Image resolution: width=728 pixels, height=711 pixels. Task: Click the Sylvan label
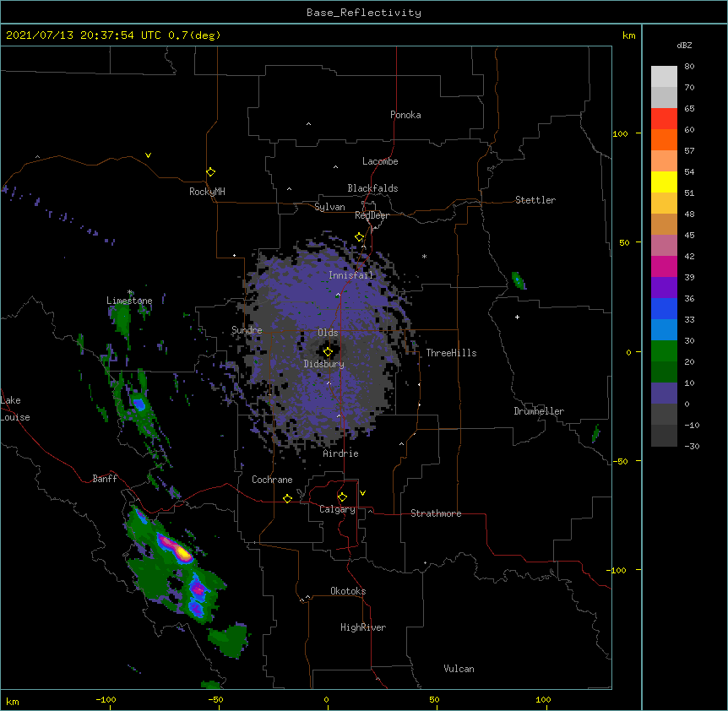pyautogui.click(x=329, y=207)
